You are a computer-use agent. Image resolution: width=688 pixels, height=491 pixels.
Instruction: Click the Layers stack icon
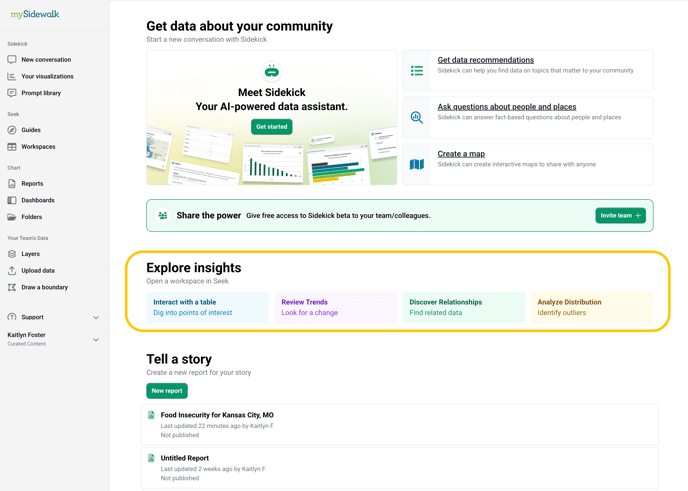coord(12,254)
